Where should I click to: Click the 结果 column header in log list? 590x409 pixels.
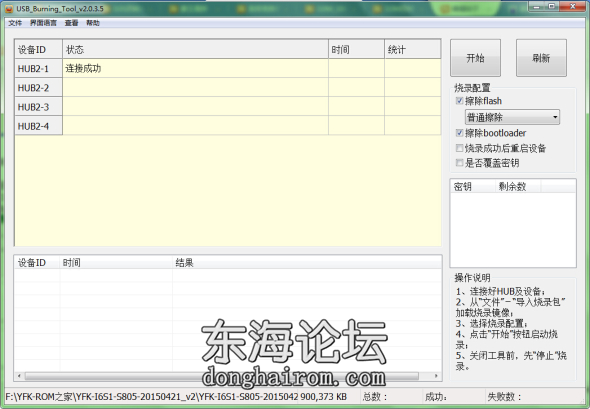click(x=307, y=263)
